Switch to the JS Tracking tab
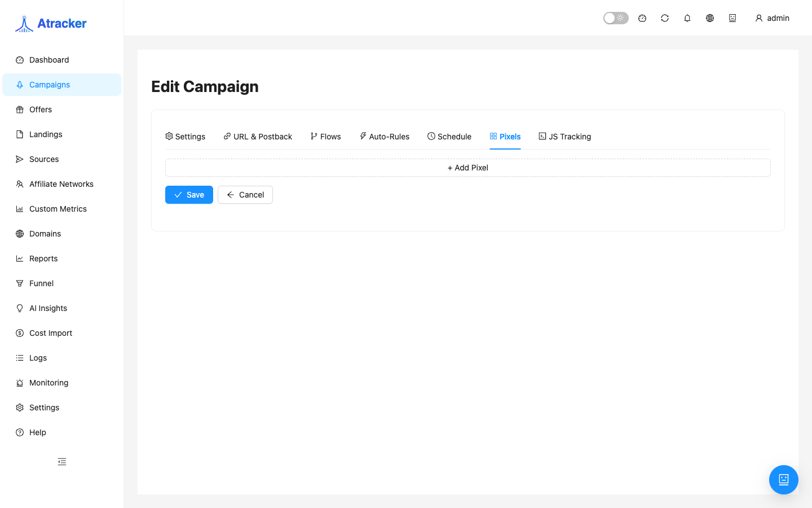812x508 pixels. (564, 137)
